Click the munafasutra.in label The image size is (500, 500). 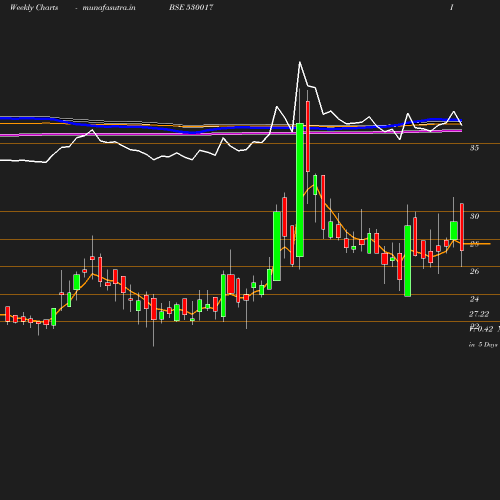click(109, 7)
